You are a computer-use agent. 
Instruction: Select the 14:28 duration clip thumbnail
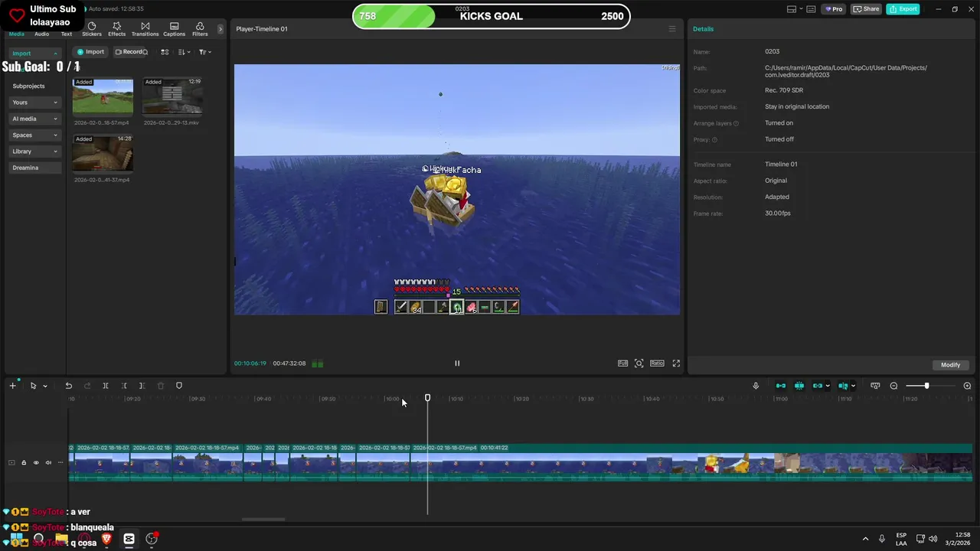pos(103,154)
